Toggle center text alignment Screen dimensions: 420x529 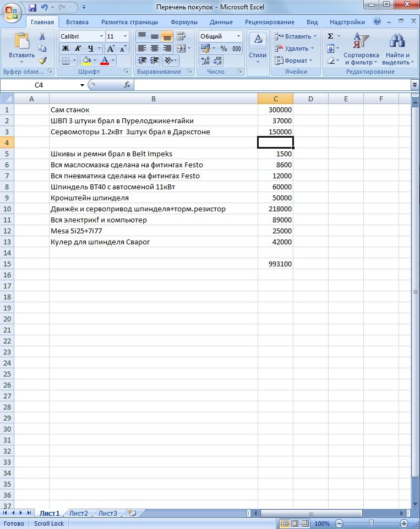point(155,48)
